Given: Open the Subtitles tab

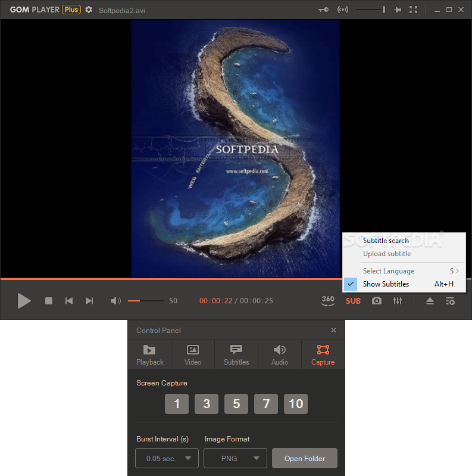Looking at the screenshot, I should [x=236, y=354].
